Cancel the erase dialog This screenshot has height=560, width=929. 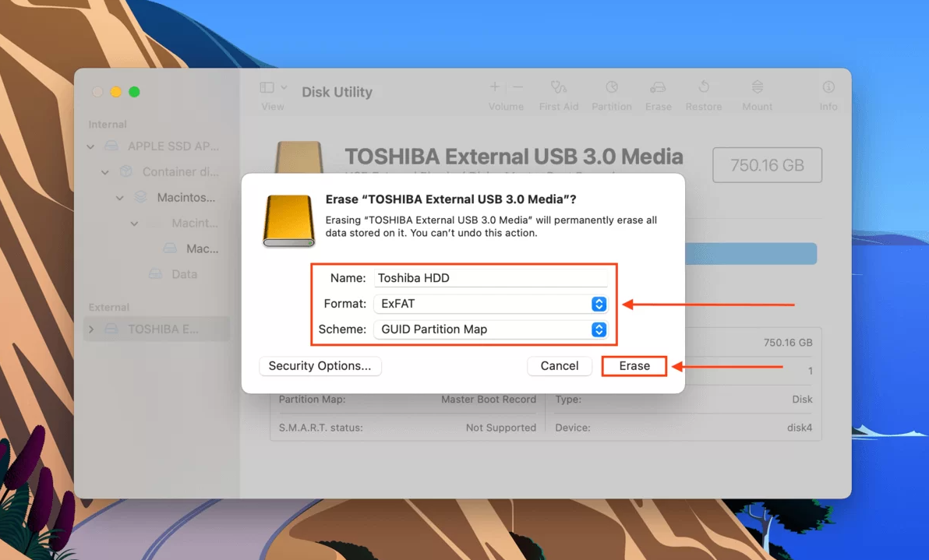pyautogui.click(x=560, y=366)
